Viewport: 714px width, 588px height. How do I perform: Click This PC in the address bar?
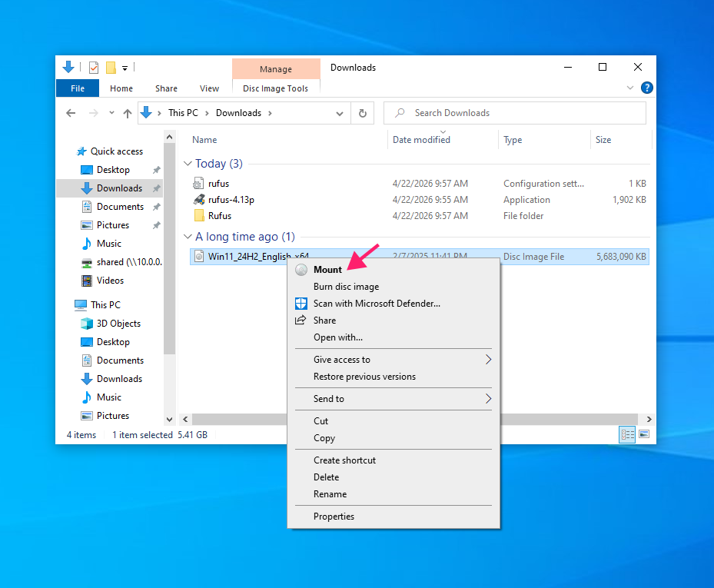[x=183, y=113]
